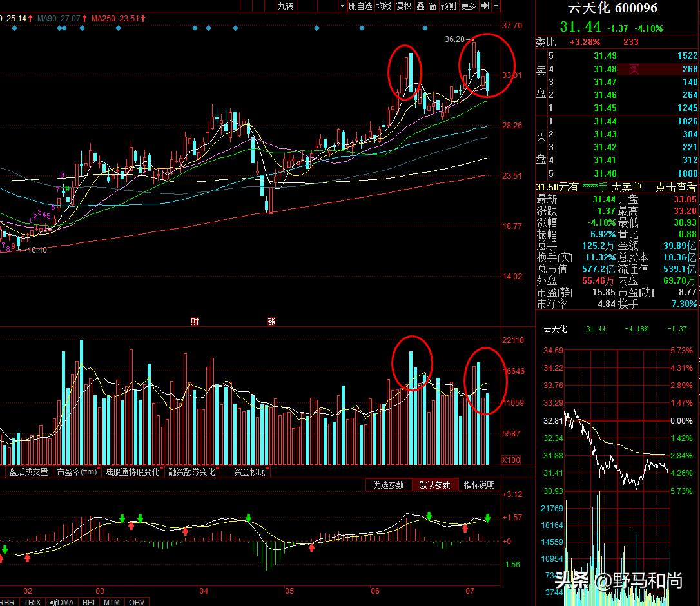700x606 pixels.
Task: Click the 叠 overlay toolbar button
Action: point(420,6)
